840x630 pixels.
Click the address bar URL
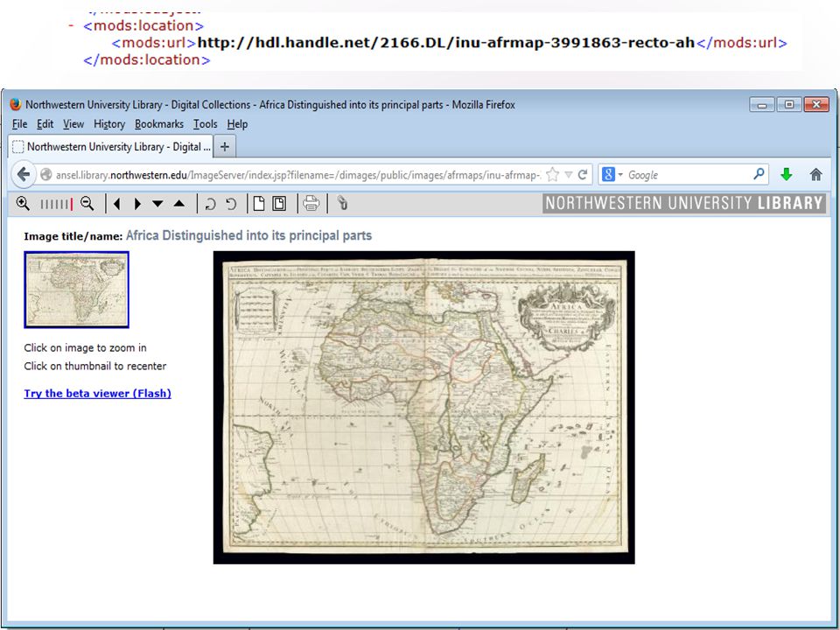coord(297,175)
